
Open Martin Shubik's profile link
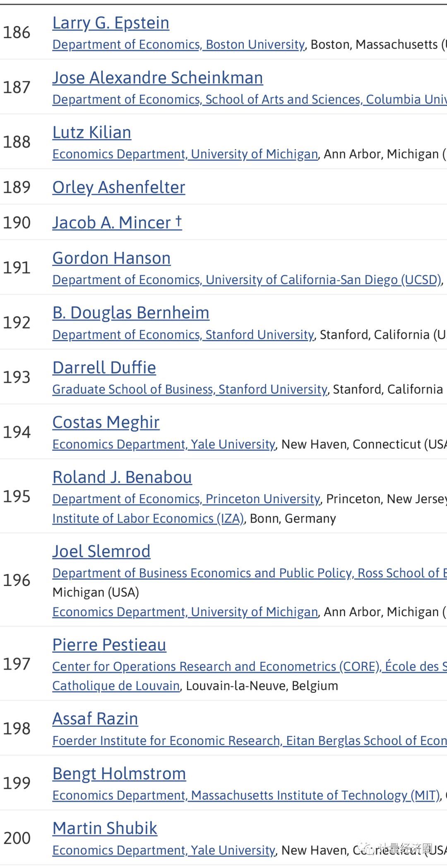point(104,828)
